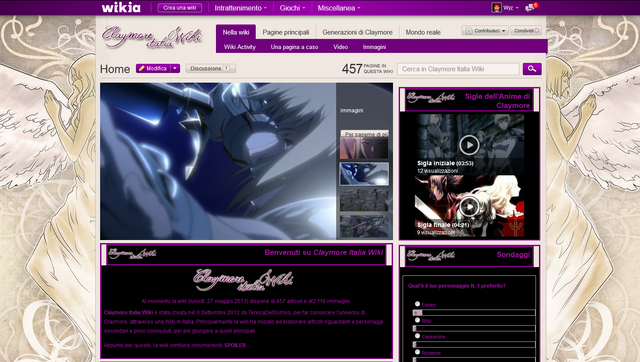Play the Sigla finale video
The width and height of the screenshot is (640, 362).
469,207
